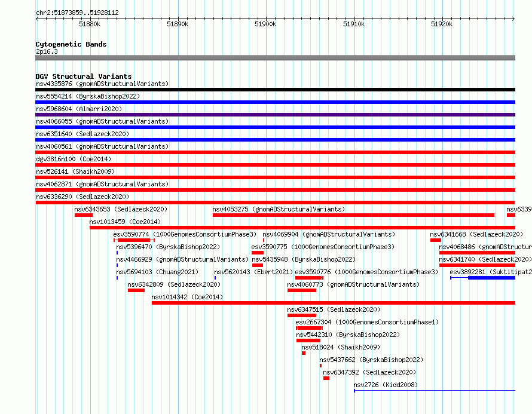Open the Cytogenetic Bands track title
The image size is (532, 414).
[71, 44]
